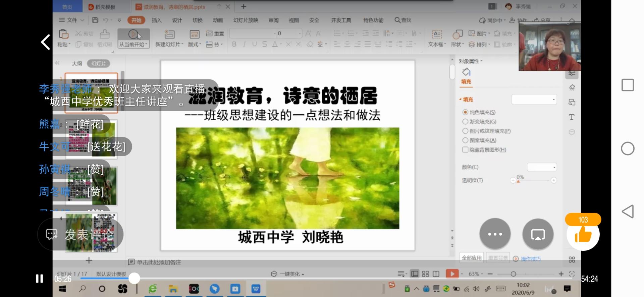Open the 颜色 color dropdown
644x297 pixels.
[x=542, y=167]
